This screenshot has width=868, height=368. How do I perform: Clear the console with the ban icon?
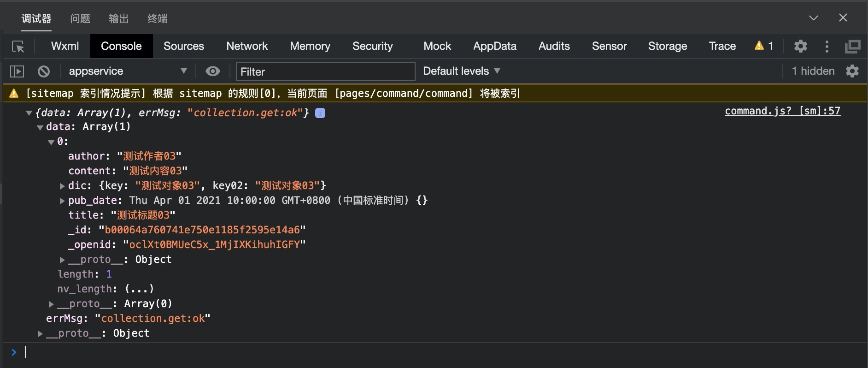44,71
